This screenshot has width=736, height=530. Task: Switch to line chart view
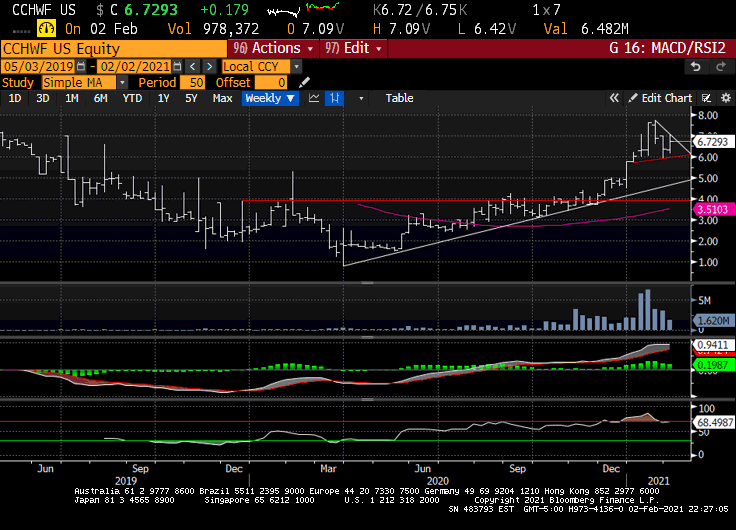[x=314, y=98]
